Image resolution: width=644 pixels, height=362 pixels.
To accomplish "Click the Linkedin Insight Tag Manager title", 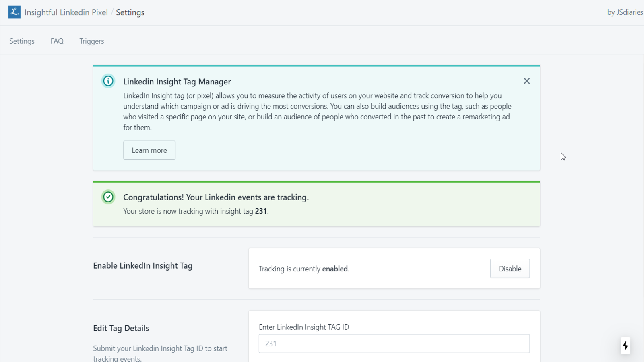I will click(177, 82).
